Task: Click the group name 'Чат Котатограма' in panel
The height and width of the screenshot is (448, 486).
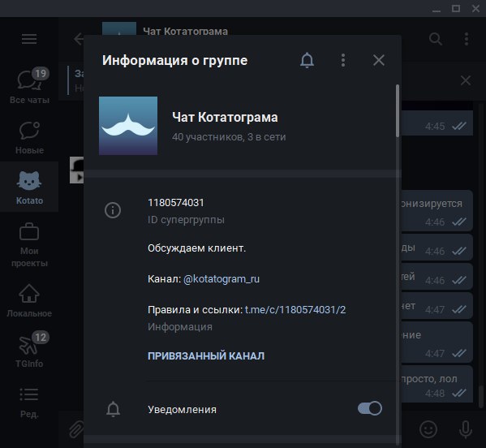Action: tap(225, 118)
